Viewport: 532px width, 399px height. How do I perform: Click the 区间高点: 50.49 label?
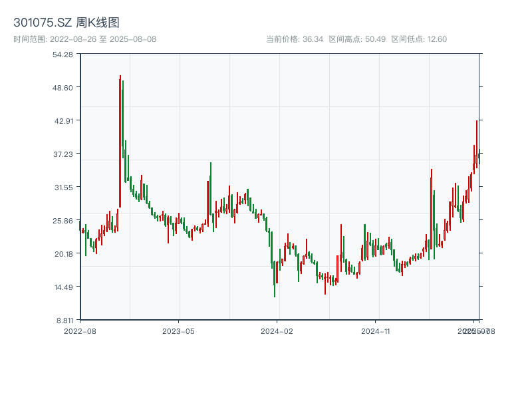point(357,39)
